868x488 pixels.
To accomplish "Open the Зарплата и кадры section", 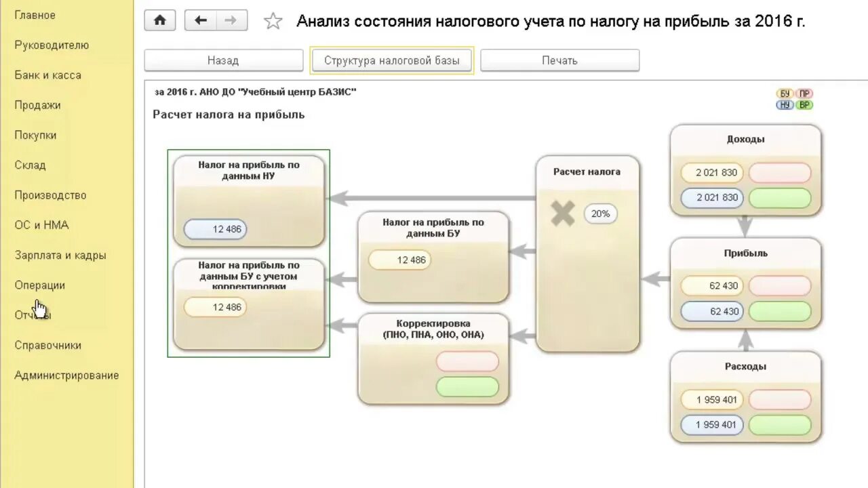I will (60, 256).
